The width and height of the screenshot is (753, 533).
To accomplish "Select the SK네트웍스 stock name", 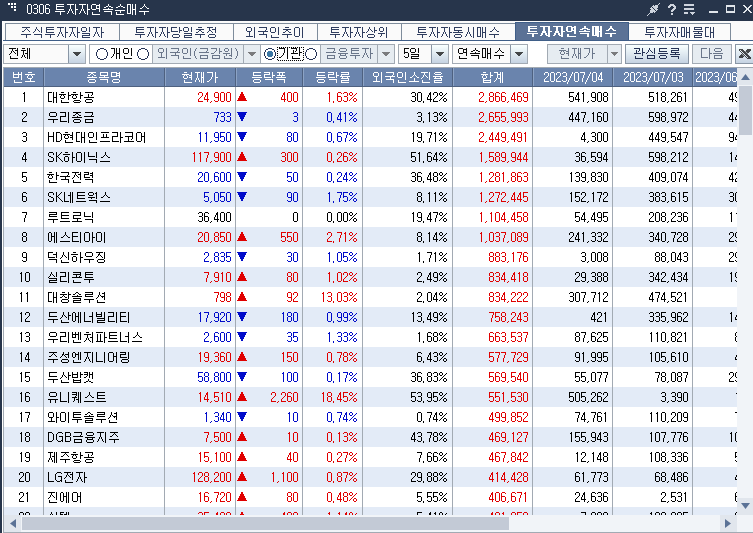I will [x=79, y=198].
